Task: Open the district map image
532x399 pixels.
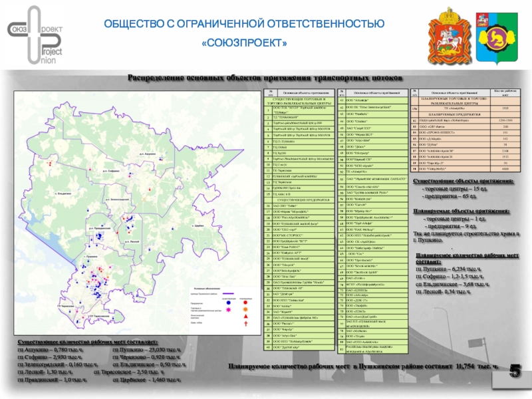Action: (138, 213)
